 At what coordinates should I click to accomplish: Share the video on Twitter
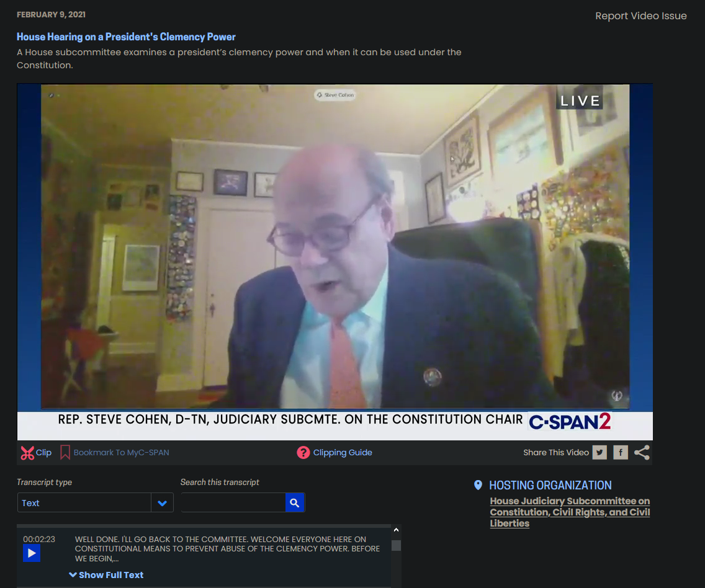599,452
